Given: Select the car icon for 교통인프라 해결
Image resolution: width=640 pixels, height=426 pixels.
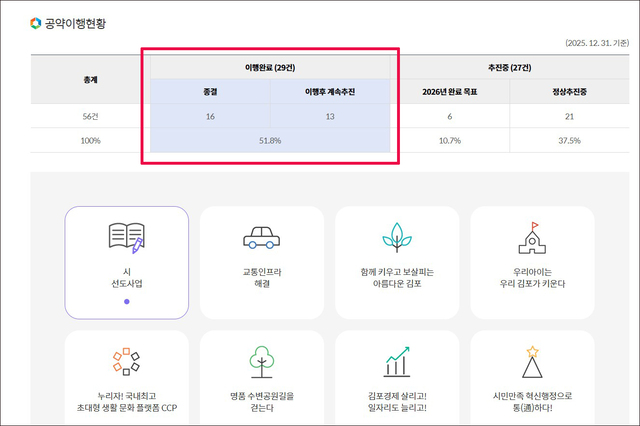Looking at the screenshot, I should 261,238.
